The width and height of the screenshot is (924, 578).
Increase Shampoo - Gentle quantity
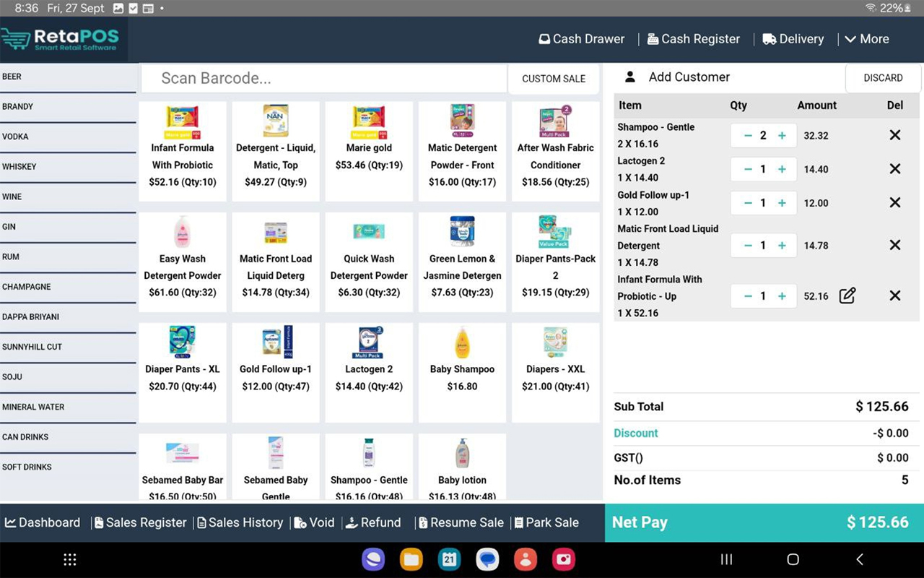coord(782,135)
